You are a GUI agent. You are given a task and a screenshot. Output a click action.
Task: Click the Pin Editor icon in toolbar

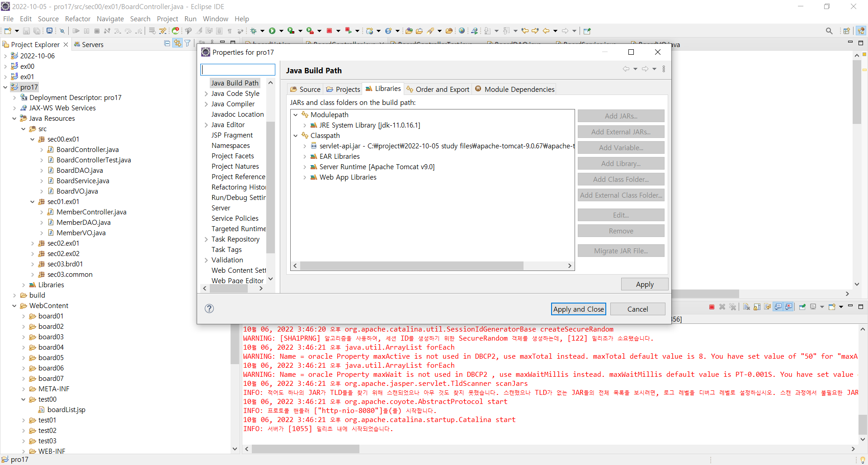pyautogui.click(x=587, y=31)
